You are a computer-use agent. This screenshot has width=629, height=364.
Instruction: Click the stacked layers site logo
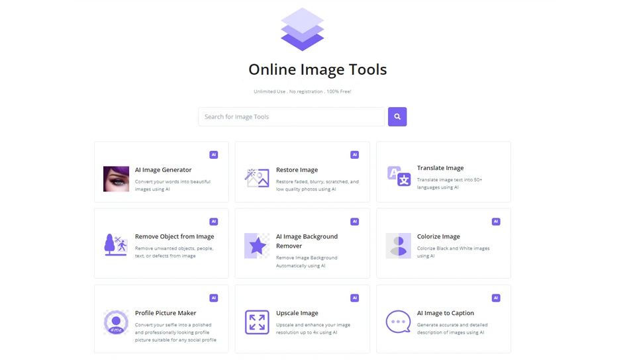click(x=302, y=29)
